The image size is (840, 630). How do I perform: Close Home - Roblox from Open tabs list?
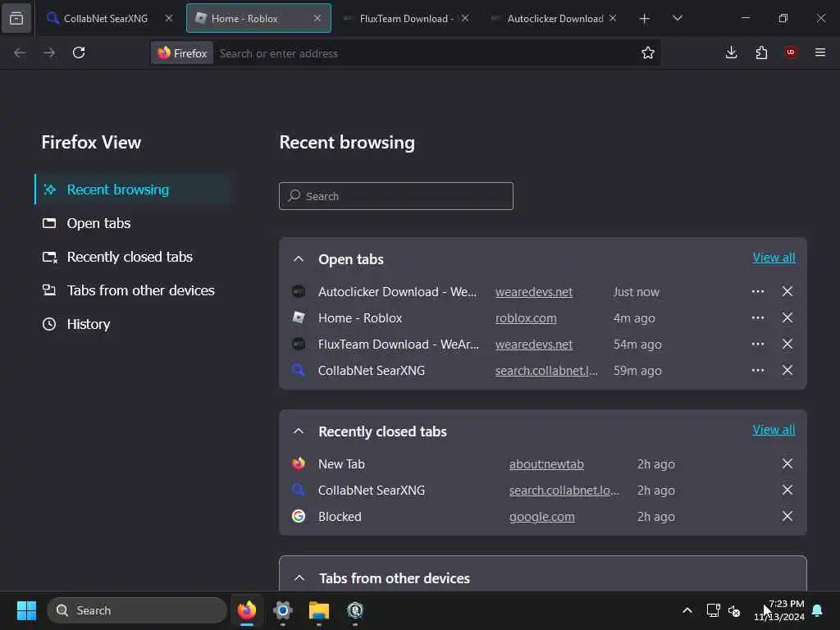pos(787,317)
